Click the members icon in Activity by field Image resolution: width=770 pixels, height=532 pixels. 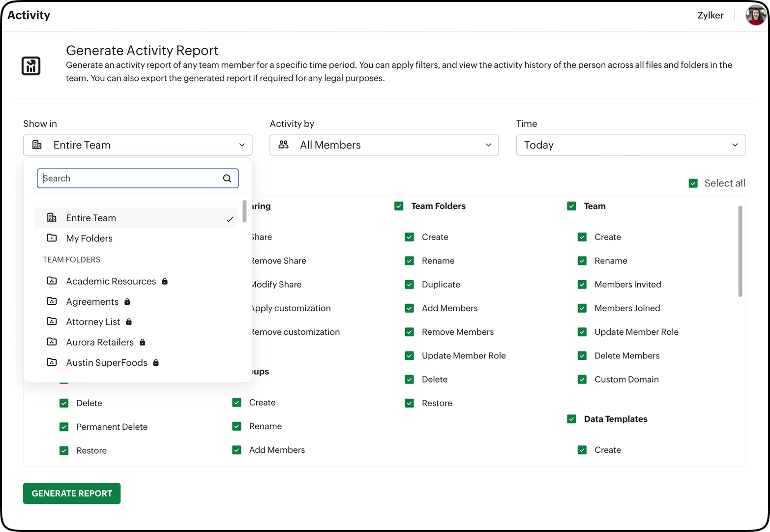tap(283, 145)
